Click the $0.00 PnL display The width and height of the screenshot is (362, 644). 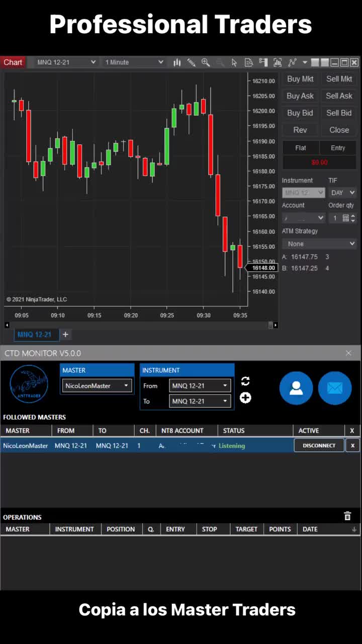[319, 163]
